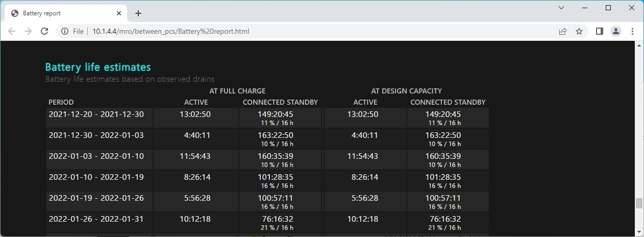644x237 pixels.
Task: Click the browser forward arrow
Action: pos(28,31)
